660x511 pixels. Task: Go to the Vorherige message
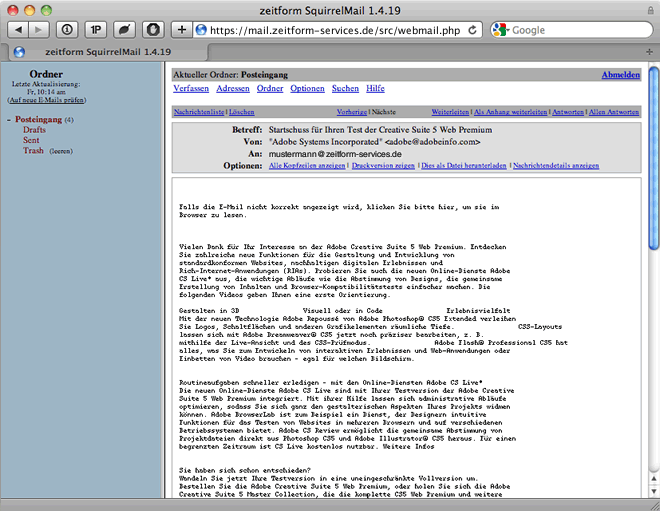(x=352, y=112)
